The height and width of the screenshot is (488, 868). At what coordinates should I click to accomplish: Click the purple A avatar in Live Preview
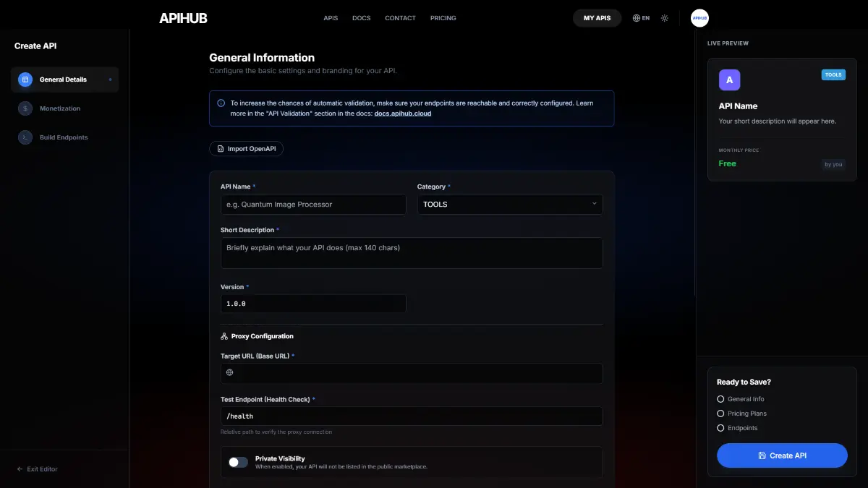pyautogui.click(x=729, y=80)
